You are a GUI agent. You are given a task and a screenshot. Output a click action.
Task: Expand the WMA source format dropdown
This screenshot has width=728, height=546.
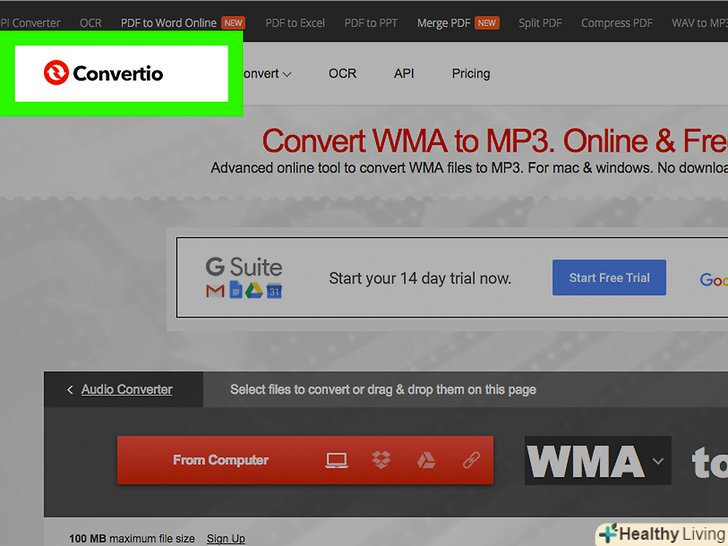pos(658,461)
